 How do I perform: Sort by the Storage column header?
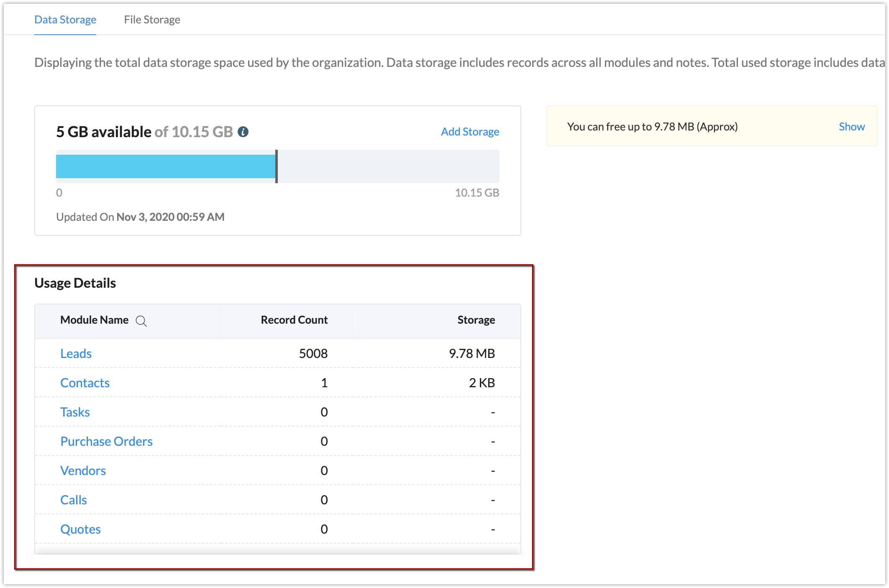click(476, 320)
